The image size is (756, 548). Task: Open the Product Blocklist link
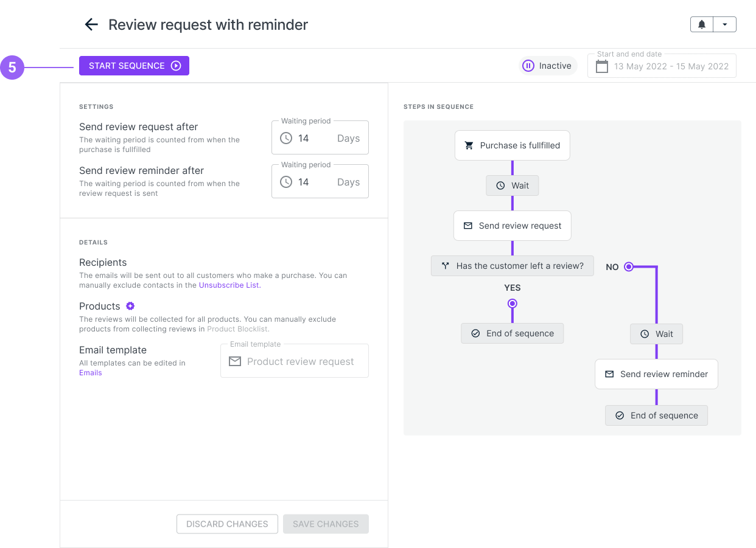237,329
